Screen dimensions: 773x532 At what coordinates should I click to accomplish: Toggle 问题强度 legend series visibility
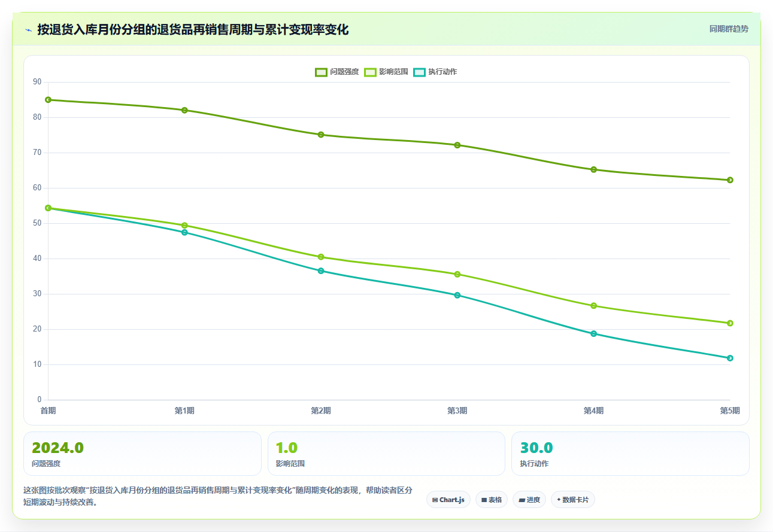337,72
